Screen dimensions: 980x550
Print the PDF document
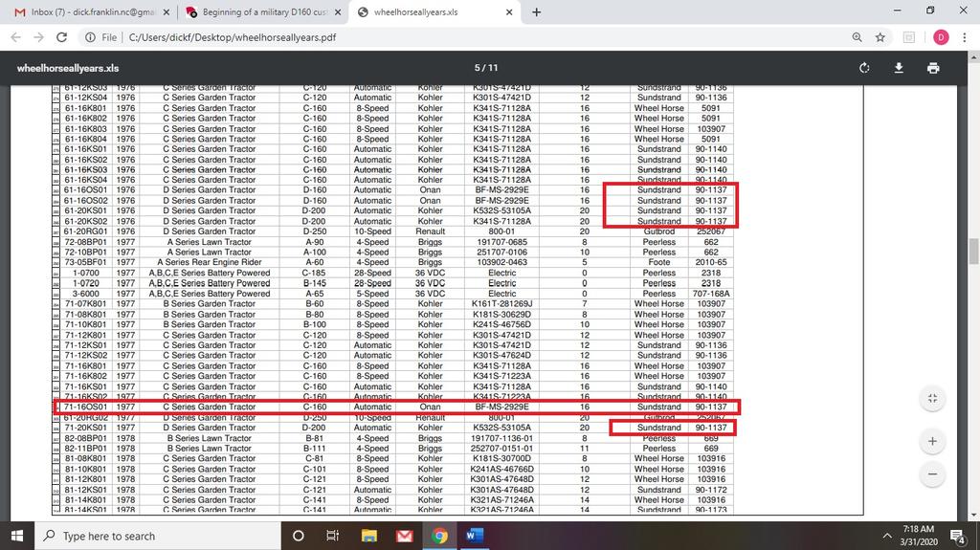(x=933, y=68)
